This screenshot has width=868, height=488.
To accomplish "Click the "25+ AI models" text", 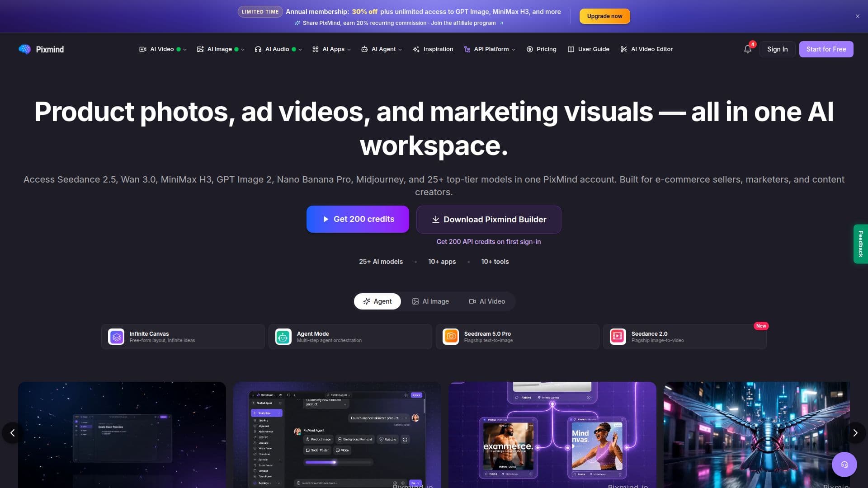I will [381, 262].
